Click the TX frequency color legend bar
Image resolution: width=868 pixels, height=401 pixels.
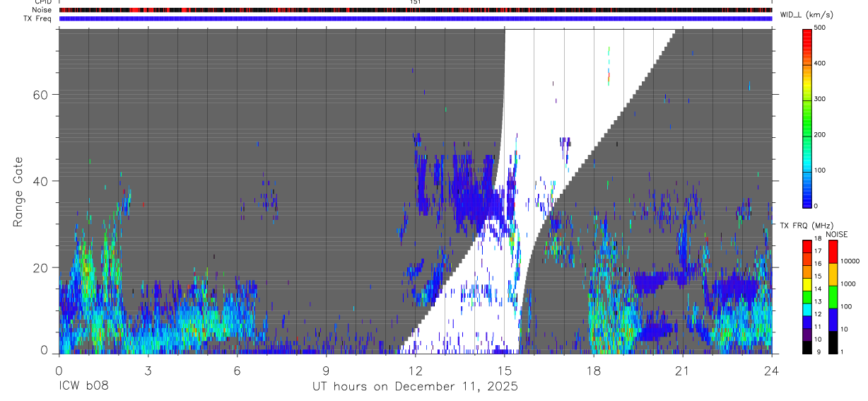click(x=807, y=297)
